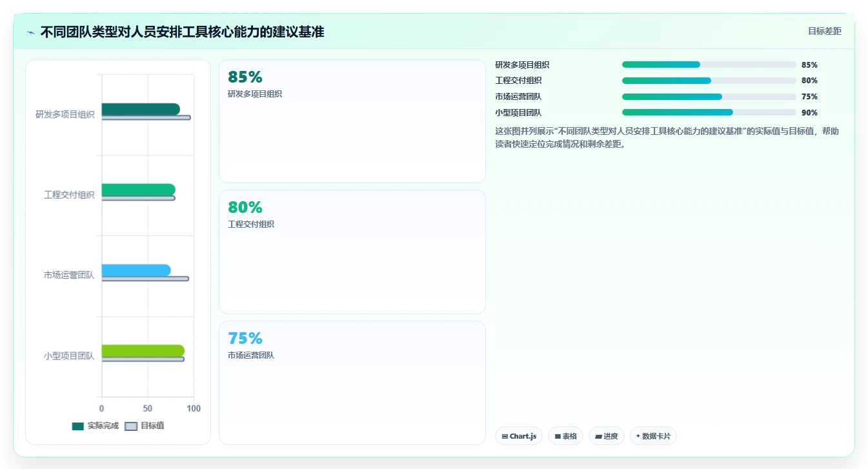Click the 研发多项目组织 y-axis label

click(65, 114)
